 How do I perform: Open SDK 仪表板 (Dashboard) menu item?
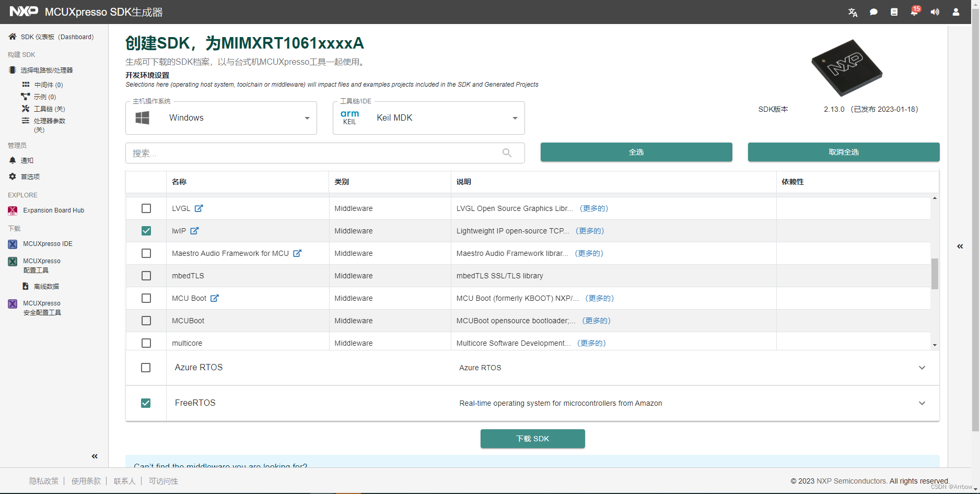[x=51, y=37]
